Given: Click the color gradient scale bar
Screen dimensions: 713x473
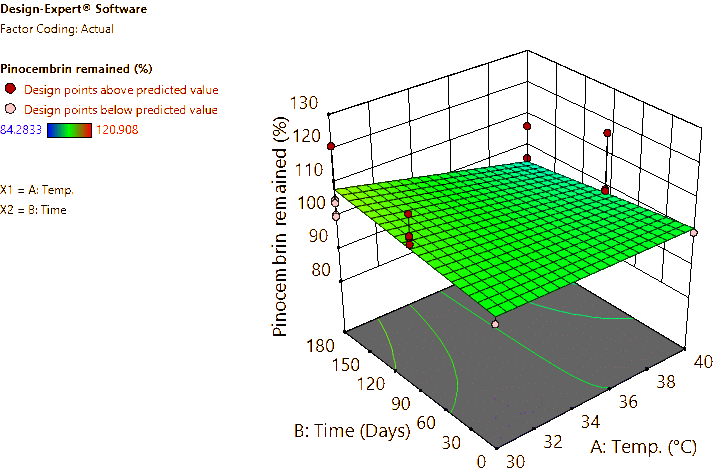Looking at the screenshot, I should click(69, 129).
